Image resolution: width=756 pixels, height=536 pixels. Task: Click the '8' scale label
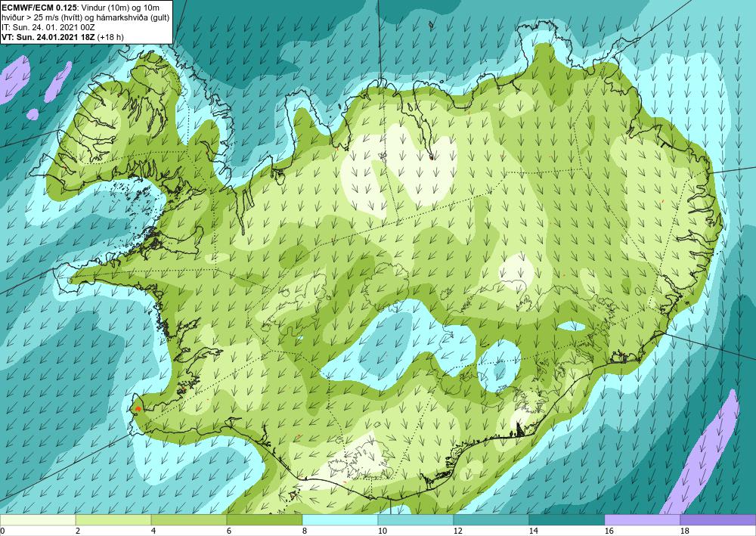pos(305,531)
